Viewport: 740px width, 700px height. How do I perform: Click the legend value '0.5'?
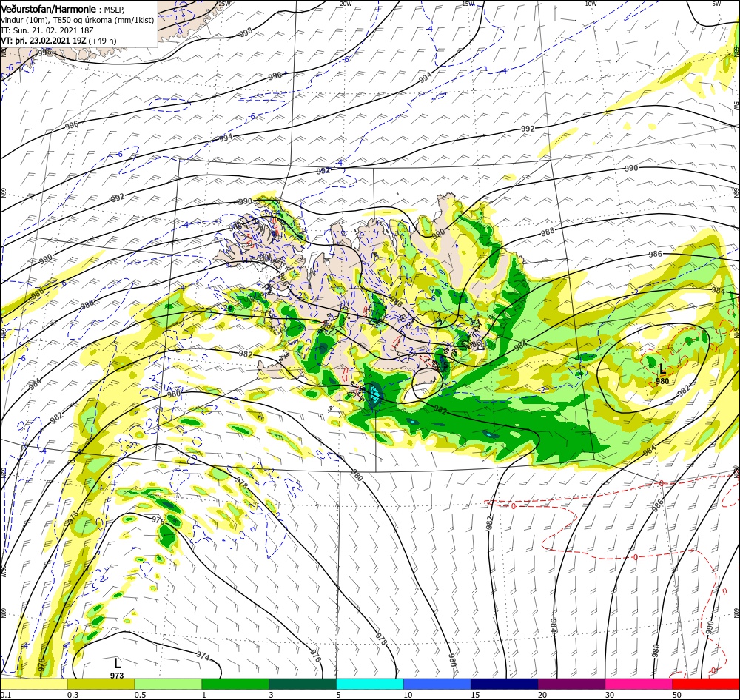[140, 695]
